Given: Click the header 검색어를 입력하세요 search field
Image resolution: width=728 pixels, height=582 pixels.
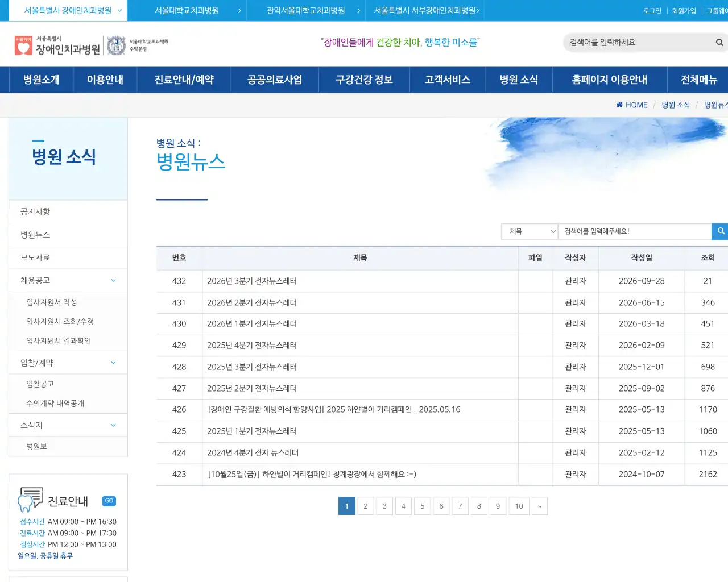Looking at the screenshot, I should click(x=640, y=42).
